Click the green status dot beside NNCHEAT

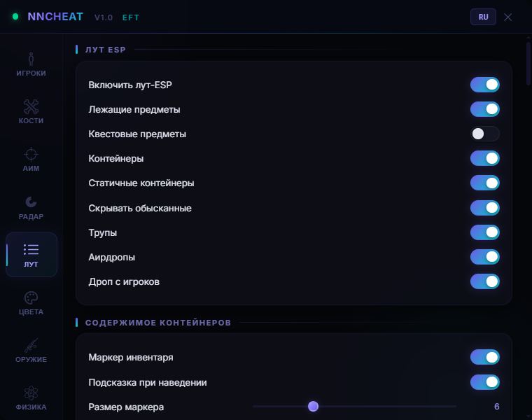pyautogui.click(x=15, y=17)
